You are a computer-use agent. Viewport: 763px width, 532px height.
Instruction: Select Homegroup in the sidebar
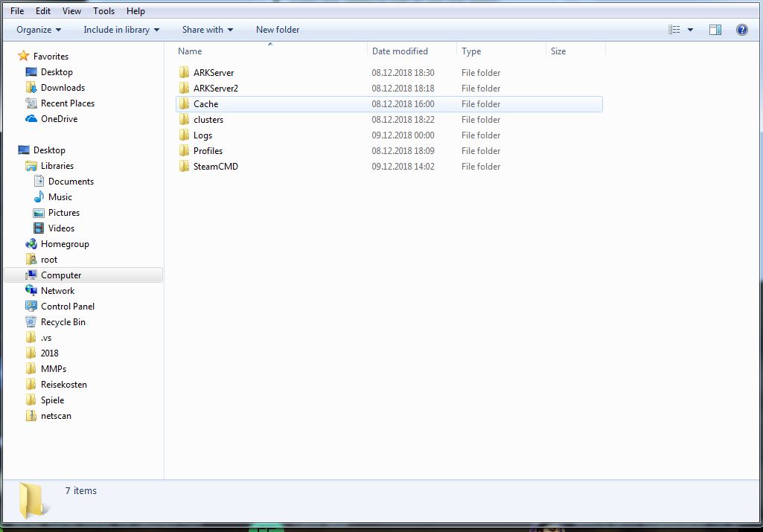point(65,243)
